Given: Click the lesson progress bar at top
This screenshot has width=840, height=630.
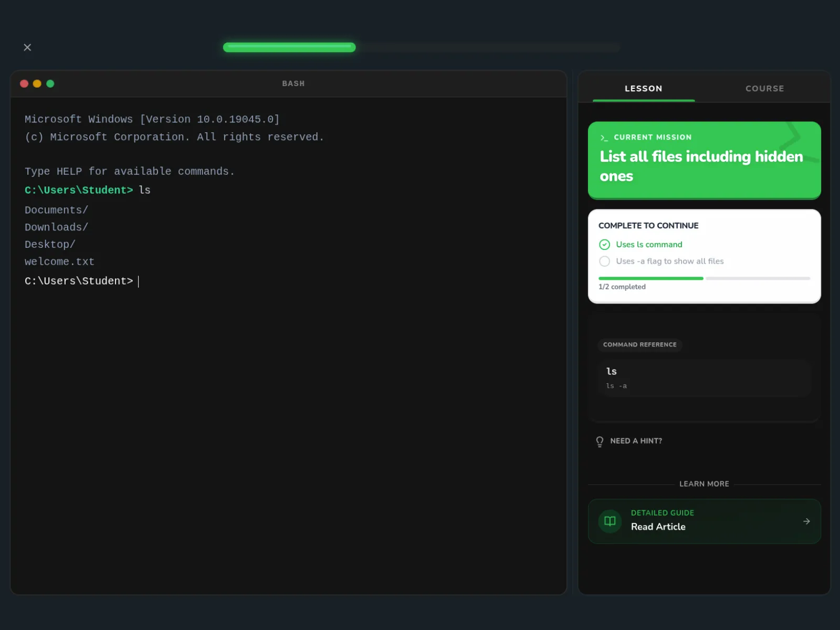Looking at the screenshot, I should [x=422, y=47].
